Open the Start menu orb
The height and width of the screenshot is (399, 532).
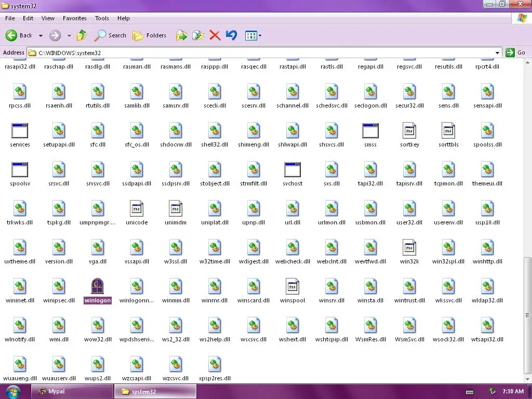coord(12,392)
